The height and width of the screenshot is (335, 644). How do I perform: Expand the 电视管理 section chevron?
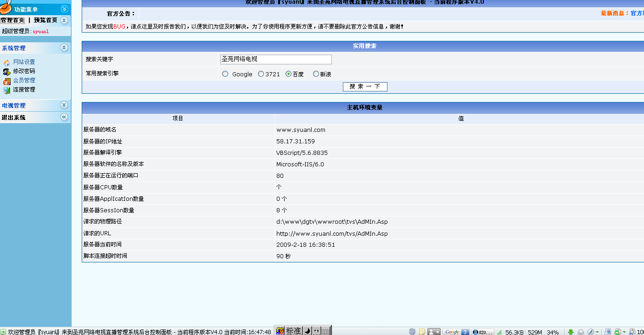pos(64,105)
